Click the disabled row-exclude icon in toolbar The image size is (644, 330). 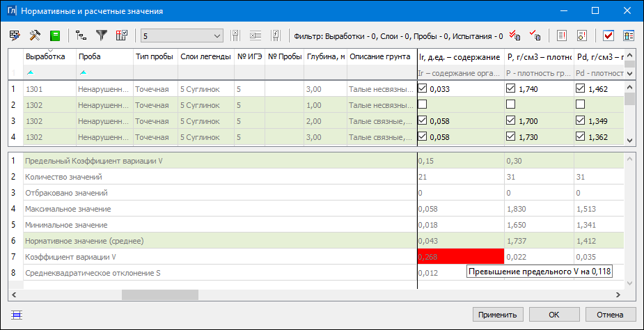point(256,36)
